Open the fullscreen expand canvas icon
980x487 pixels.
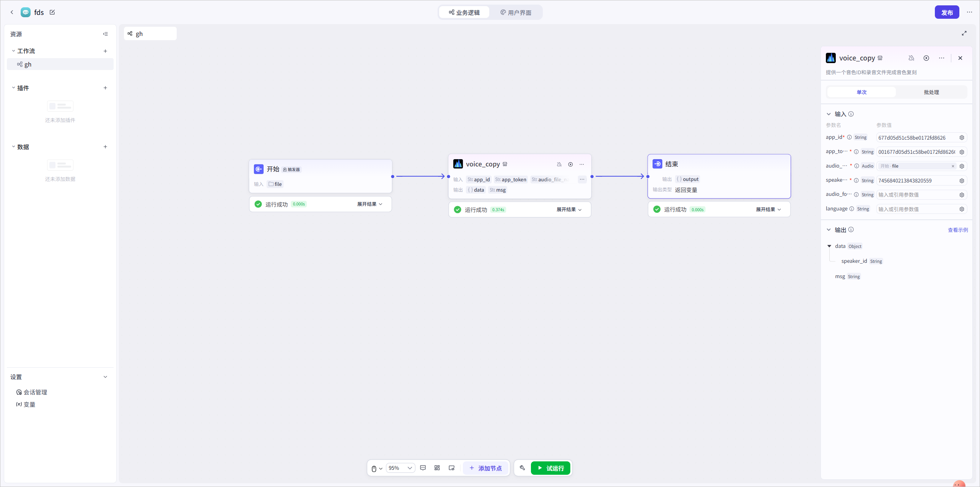click(964, 34)
